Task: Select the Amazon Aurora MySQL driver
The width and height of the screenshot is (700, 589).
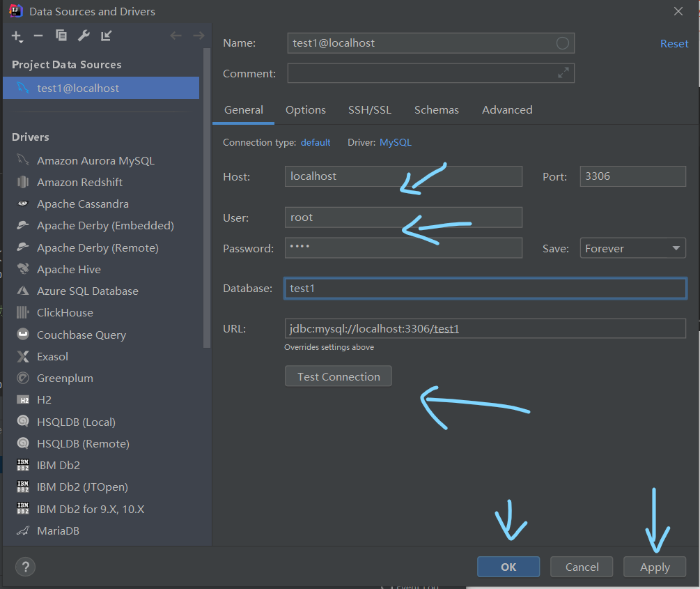Action: click(95, 160)
